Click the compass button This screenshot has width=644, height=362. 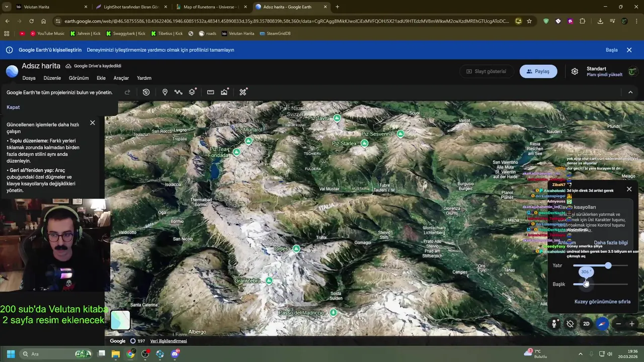click(x=602, y=324)
